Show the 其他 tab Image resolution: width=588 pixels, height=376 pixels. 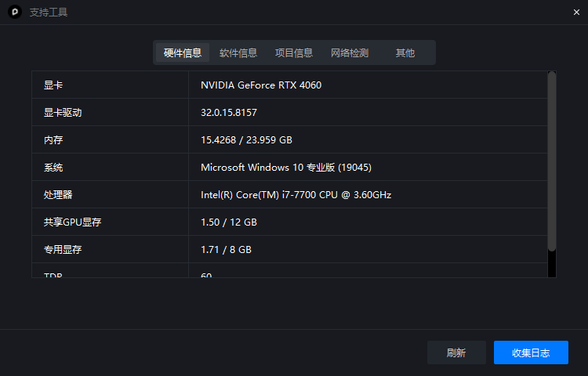tap(405, 53)
